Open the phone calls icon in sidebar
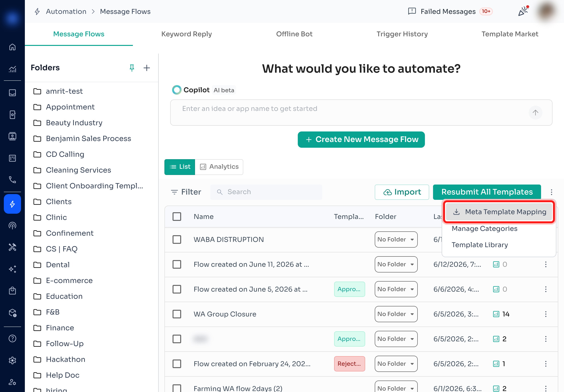Viewport: 564px width, 392px height. pos(12,180)
